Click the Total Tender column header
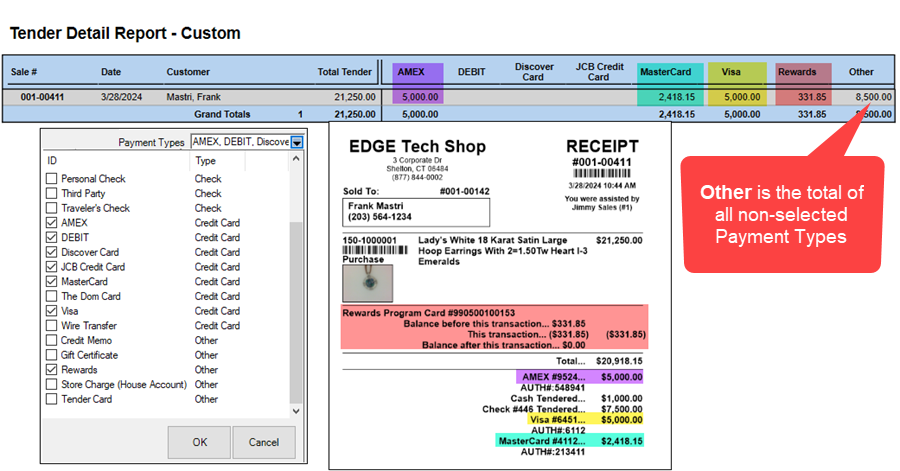Viewport: 900px width, 471px height. 346,72
